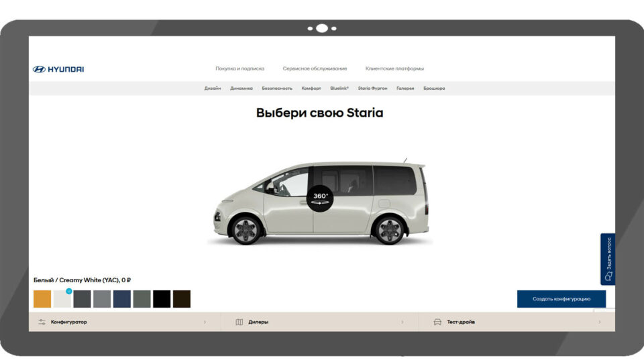This screenshot has width=644, height=362.
Task: Click the Выбери свою Staria heading
Action: pyautogui.click(x=319, y=113)
